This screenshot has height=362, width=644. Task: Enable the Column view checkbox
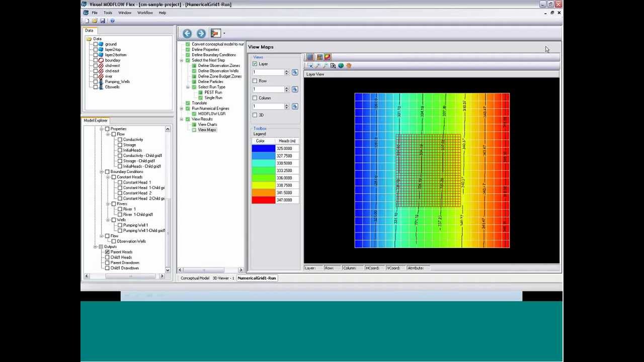[x=255, y=98]
